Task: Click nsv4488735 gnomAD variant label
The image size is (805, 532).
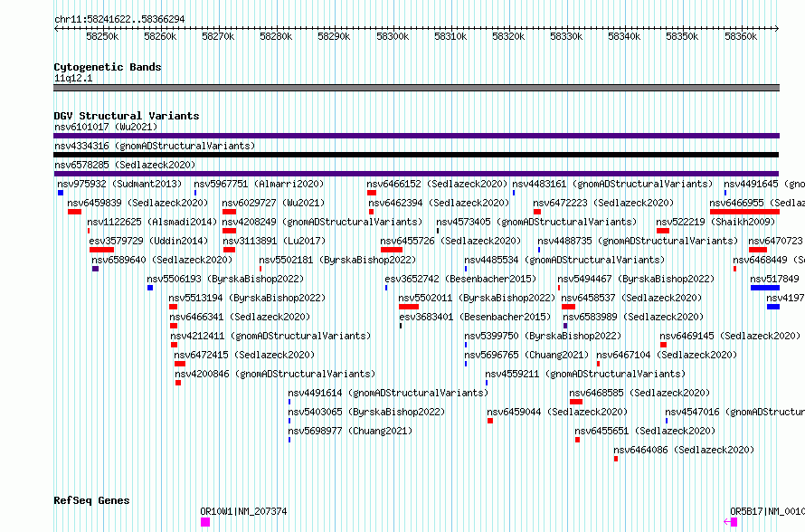Action: pos(638,241)
